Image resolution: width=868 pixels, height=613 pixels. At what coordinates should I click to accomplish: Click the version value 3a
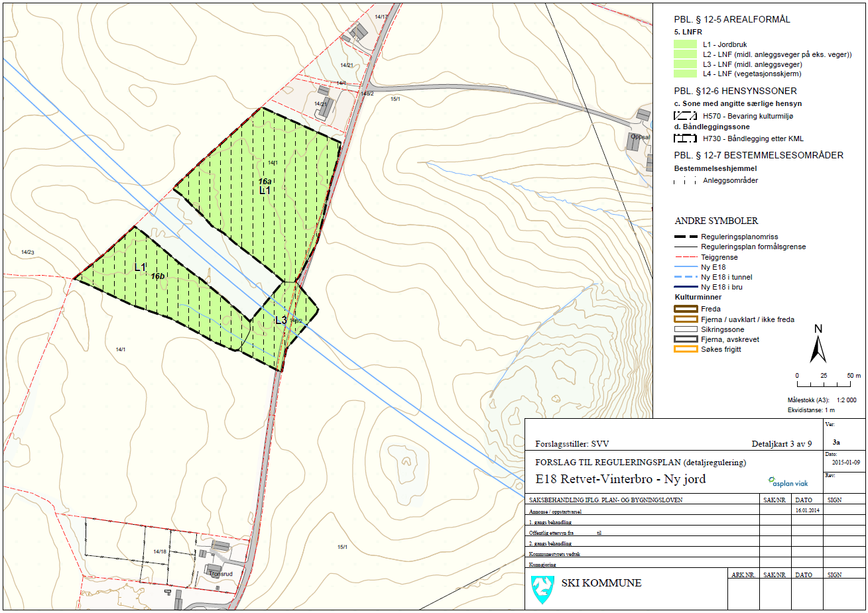click(x=836, y=442)
